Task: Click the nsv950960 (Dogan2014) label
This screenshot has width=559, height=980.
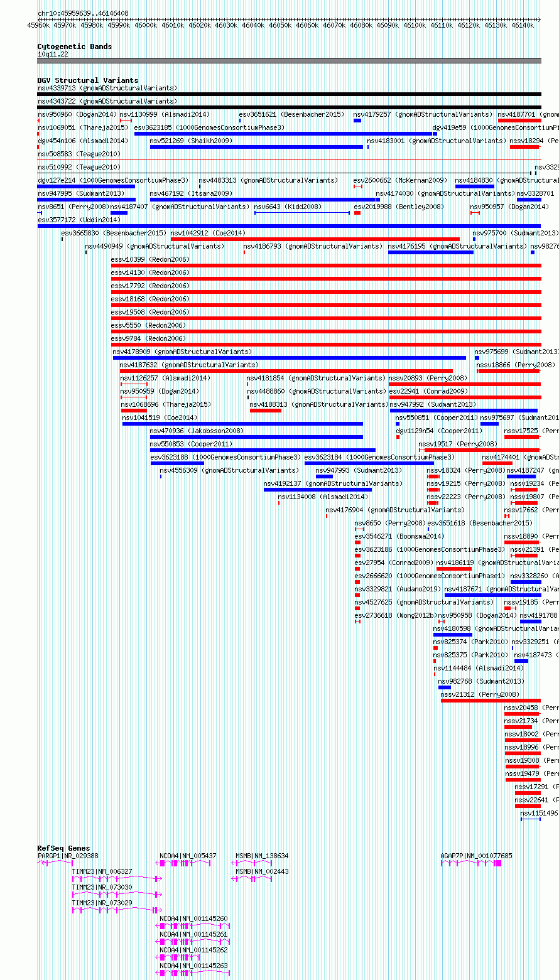Action: 77,114
